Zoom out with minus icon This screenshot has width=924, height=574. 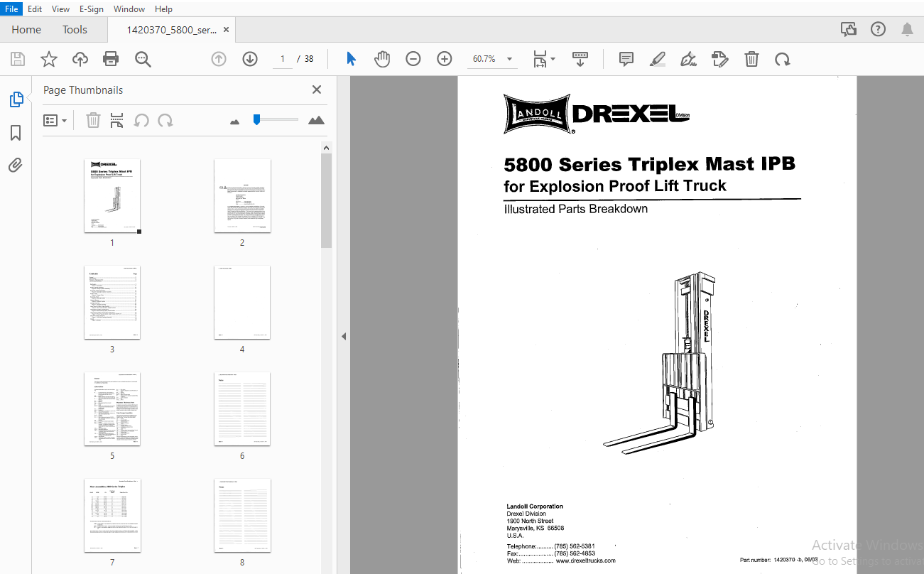tap(413, 59)
